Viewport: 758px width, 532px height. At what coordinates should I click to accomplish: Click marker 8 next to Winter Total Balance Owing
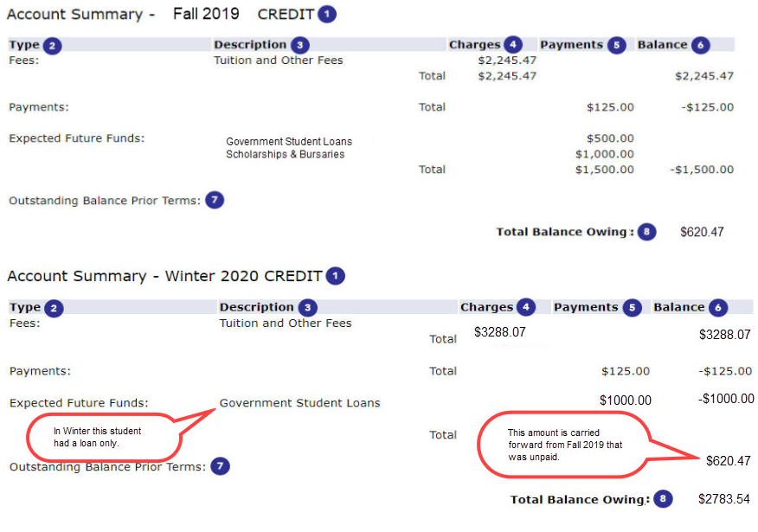click(x=664, y=499)
